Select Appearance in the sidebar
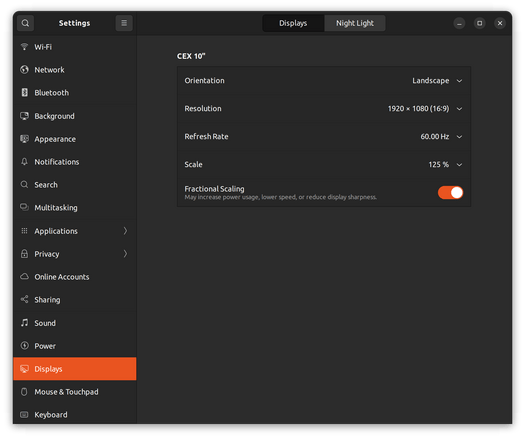This screenshot has width=525, height=438. pos(75,139)
